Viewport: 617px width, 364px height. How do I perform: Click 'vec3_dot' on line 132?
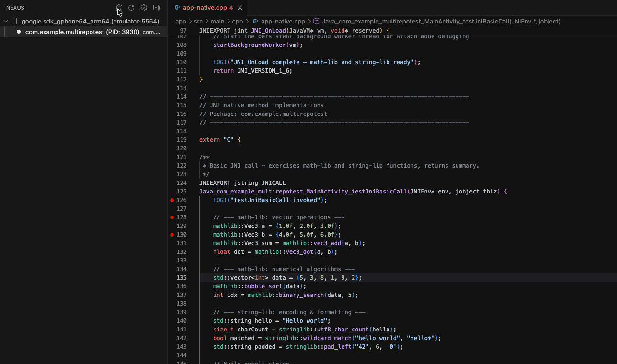click(299, 252)
